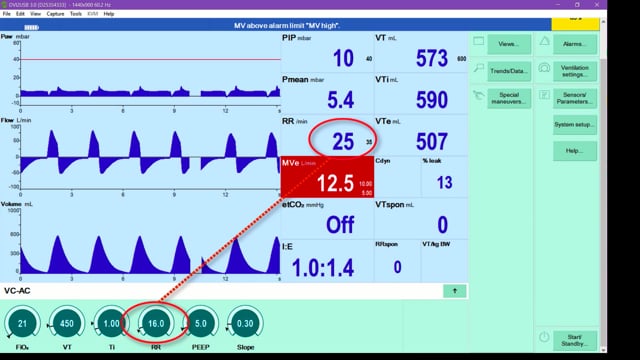Open the Capture menu
The height and width of the screenshot is (360, 640).
click(55, 14)
